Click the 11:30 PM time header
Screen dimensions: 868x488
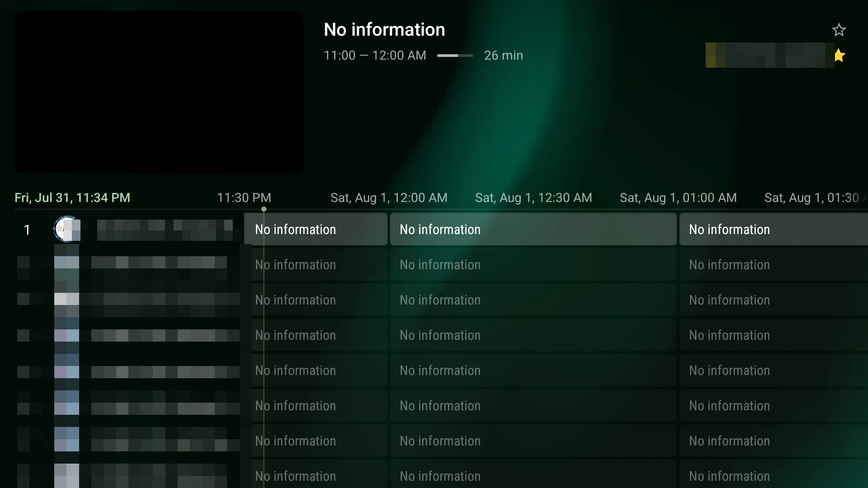tap(244, 197)
